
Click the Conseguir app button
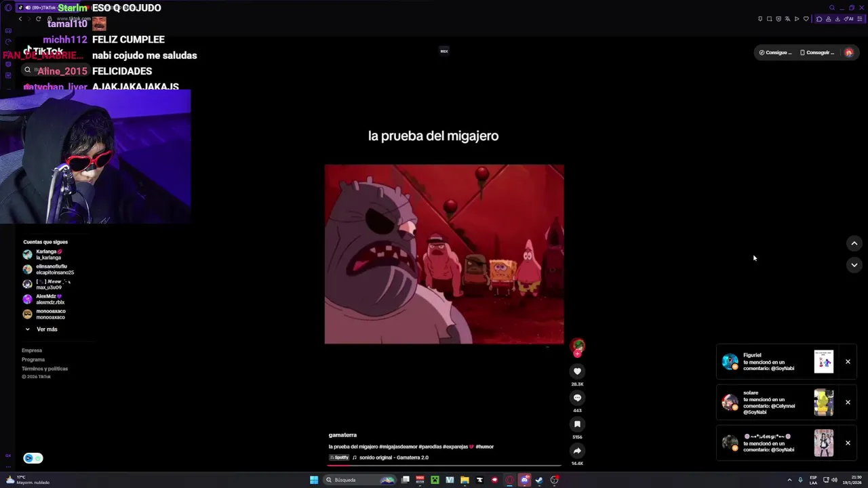pyautogui.click(x=817, y=52)
